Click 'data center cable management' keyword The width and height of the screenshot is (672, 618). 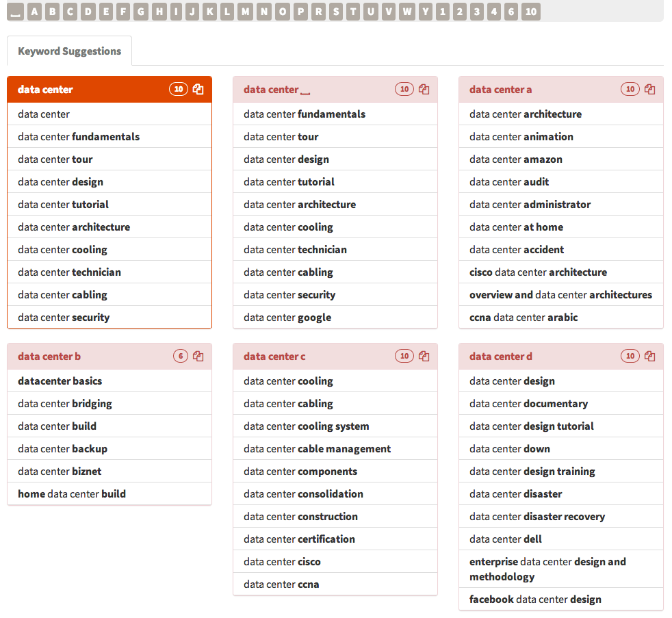point(335,449)
